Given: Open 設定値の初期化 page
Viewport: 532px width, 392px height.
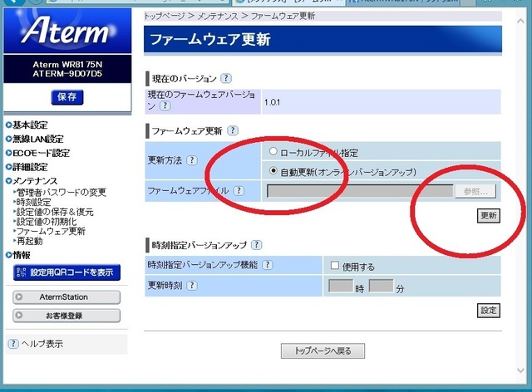Looking at the screenshot, I should tap(47, 222).
